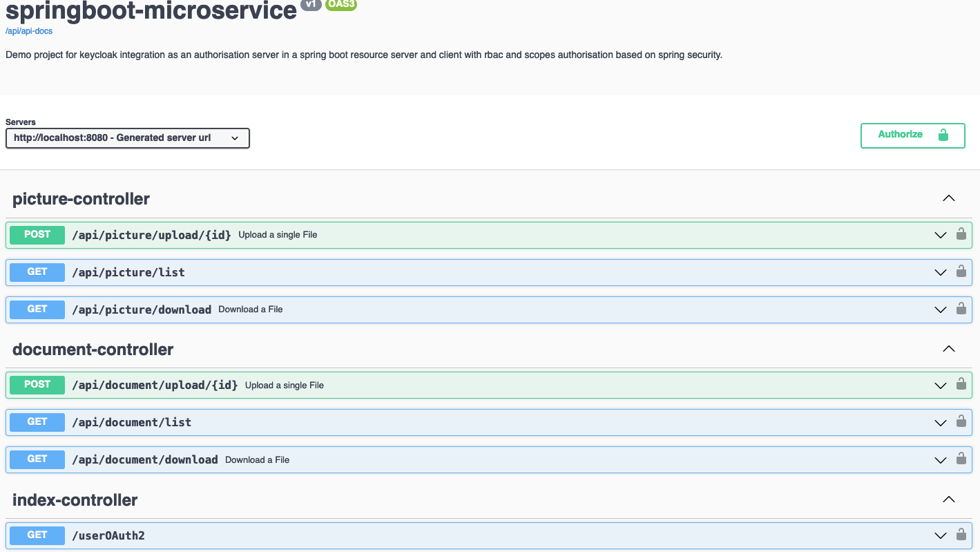Viewport: 980px width, 552px height.
Task: Click the lock icon on GET /api/picture/list
Action: coord(961,272)
